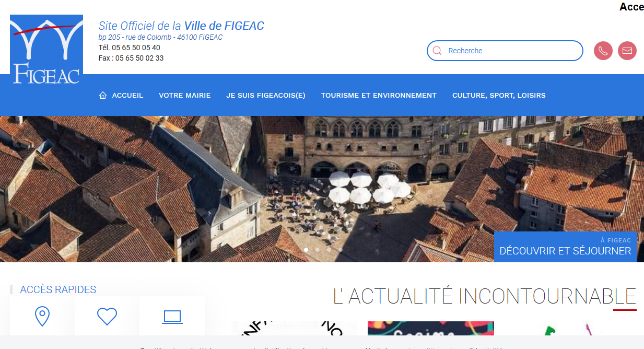The height and width of the screenshot is (349, 644).
Task: Show the first carousel slide dot
Action: click(306, 250)
